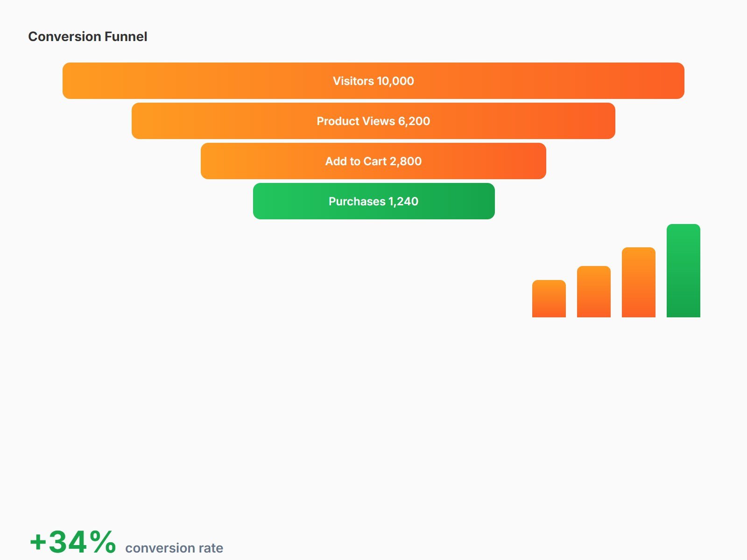Click the Conversion Funnel heading
747x560 pixels.
click(88, 36)
